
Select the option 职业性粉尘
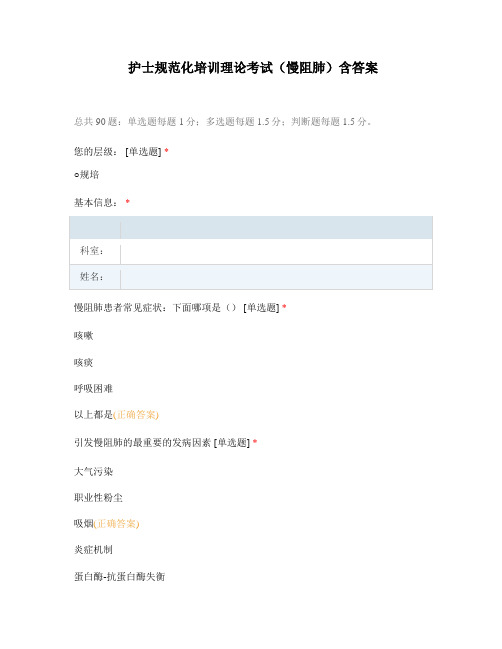tap(98, 498)
